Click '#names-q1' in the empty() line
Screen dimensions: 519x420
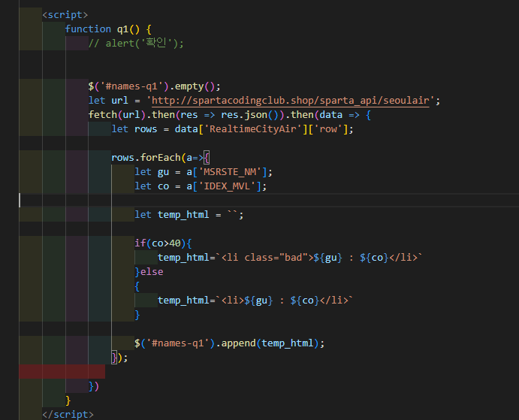[x=134, y=86]
